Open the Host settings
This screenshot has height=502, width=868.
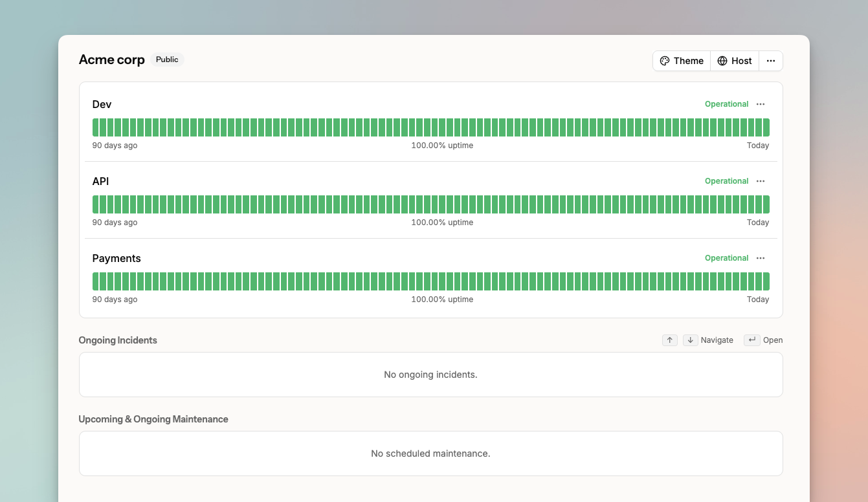click(735, 61)
